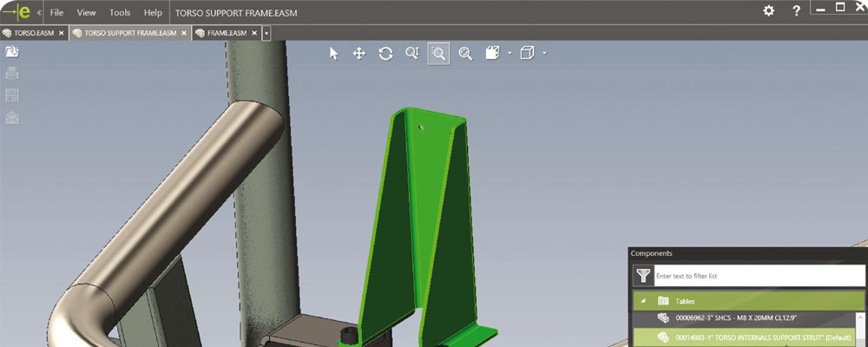
Task: Select the arrow pointer tool
Action: tap(333, 54)
